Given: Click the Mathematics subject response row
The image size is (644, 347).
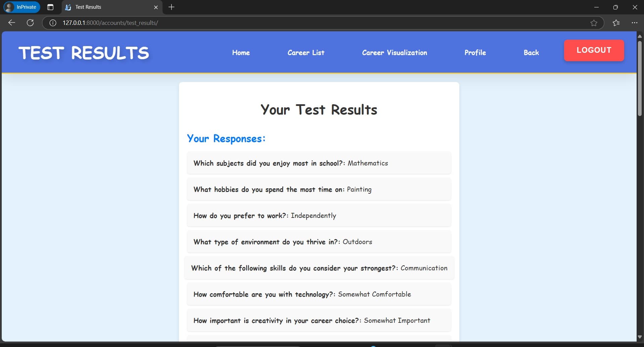Looking at the screenshot, I should [x=319, y=163].
